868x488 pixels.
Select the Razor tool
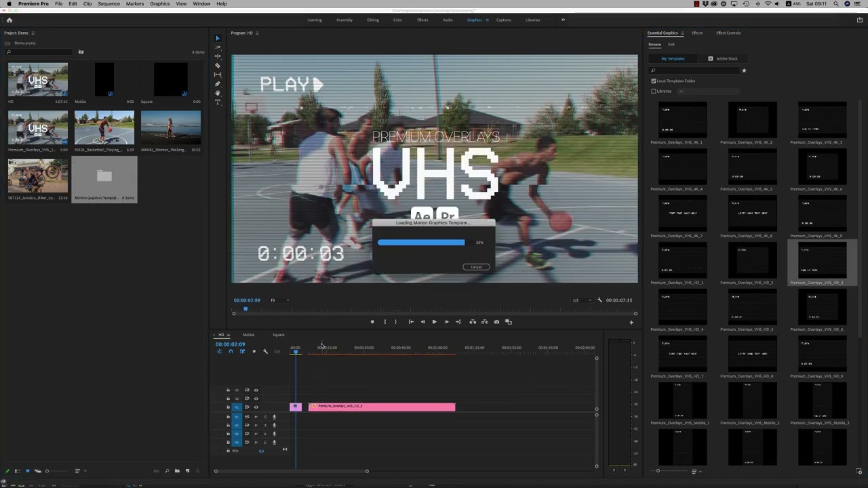218,66
